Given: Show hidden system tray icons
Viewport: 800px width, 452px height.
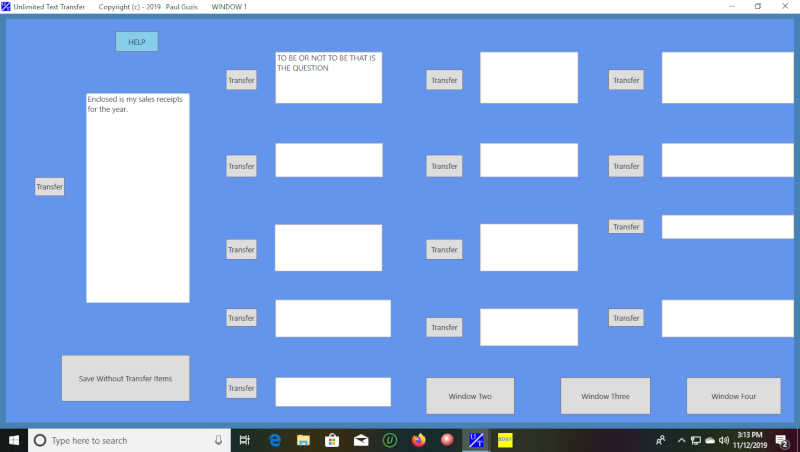Looking at the screenshot, I should click(x=682, y=440).
